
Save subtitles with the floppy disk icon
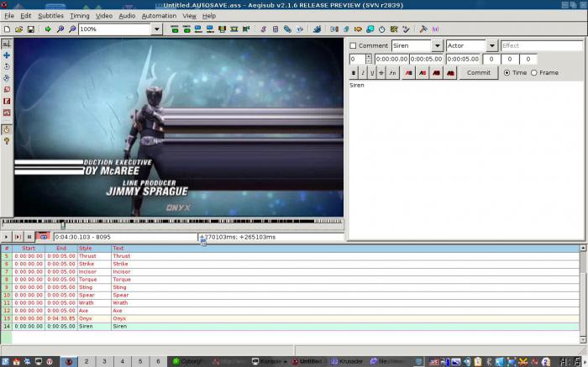click(31, 29)
